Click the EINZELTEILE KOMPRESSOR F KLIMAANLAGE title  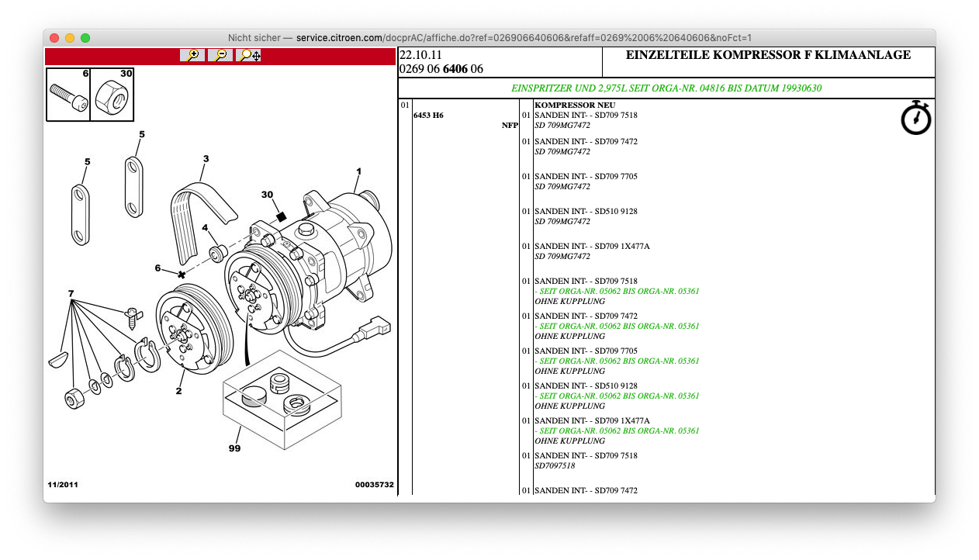768,55
